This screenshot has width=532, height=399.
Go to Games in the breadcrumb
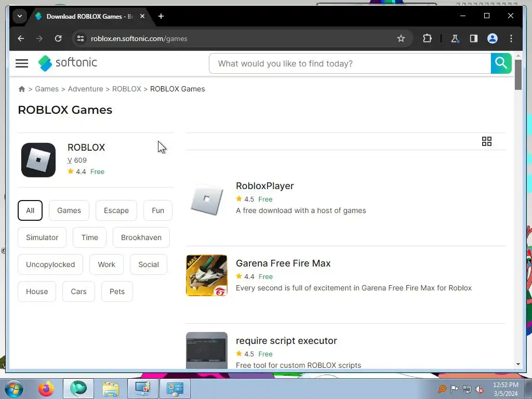[x=47, y=89]
